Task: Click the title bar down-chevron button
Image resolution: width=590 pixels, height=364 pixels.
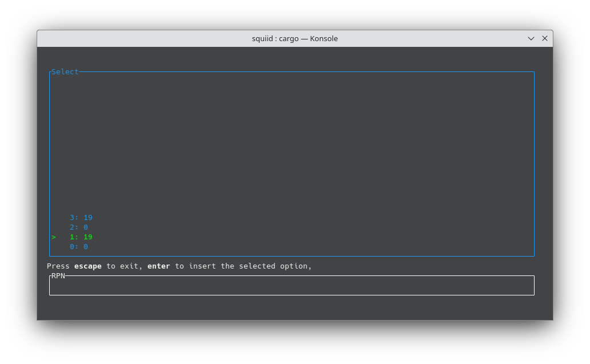Action: [531, 38]
